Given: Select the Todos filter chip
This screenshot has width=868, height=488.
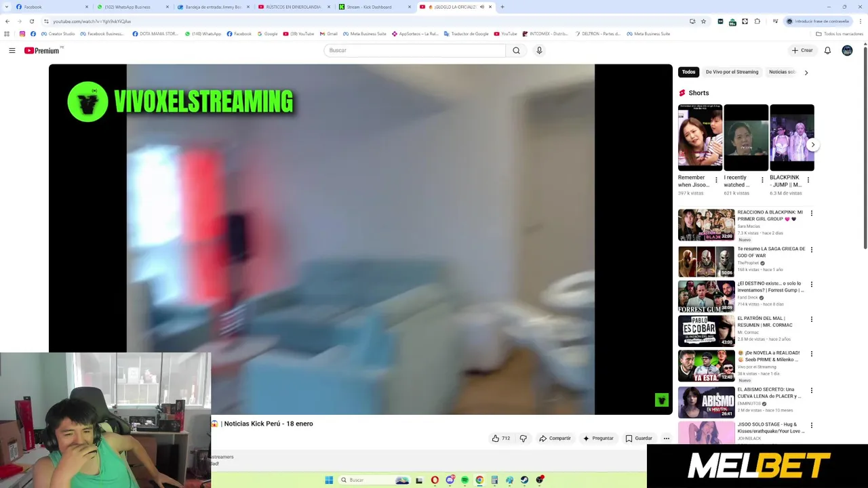Looking at the screenshot, I should click(x=688, y=72).
